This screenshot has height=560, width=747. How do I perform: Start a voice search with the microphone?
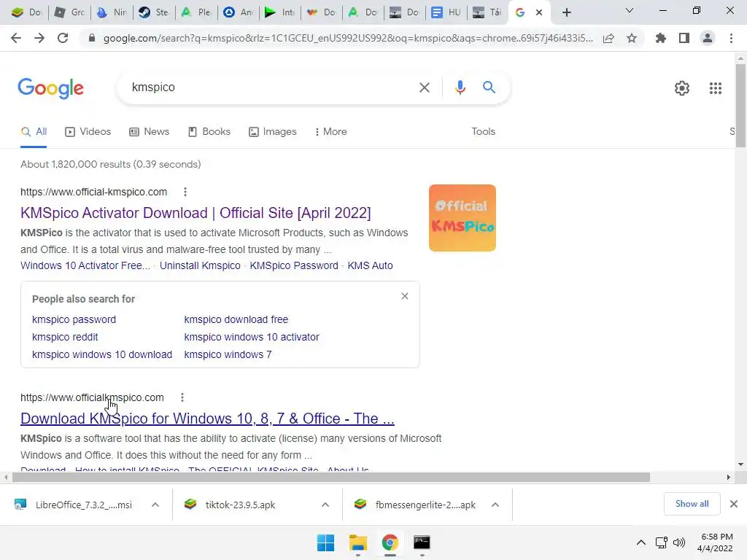(460, 87)
